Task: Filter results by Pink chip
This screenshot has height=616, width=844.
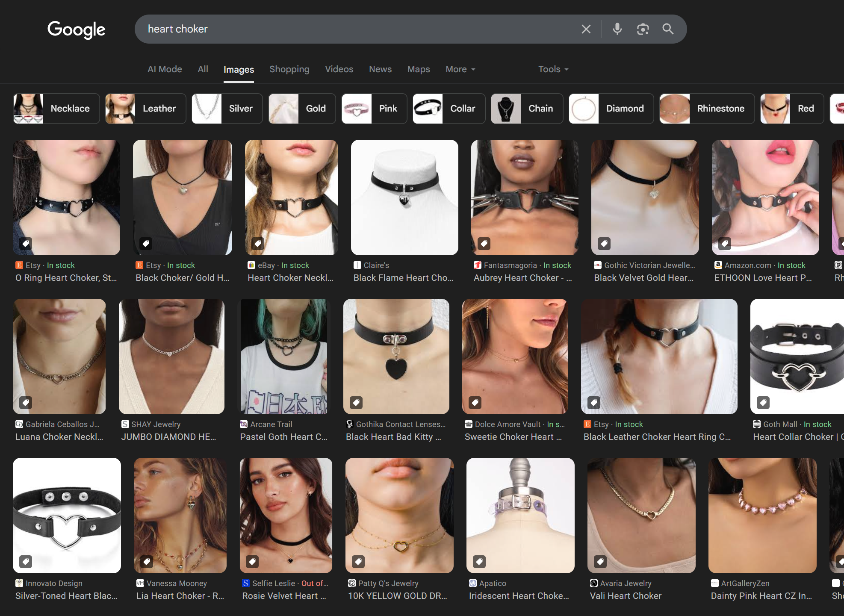Action: 374,109
